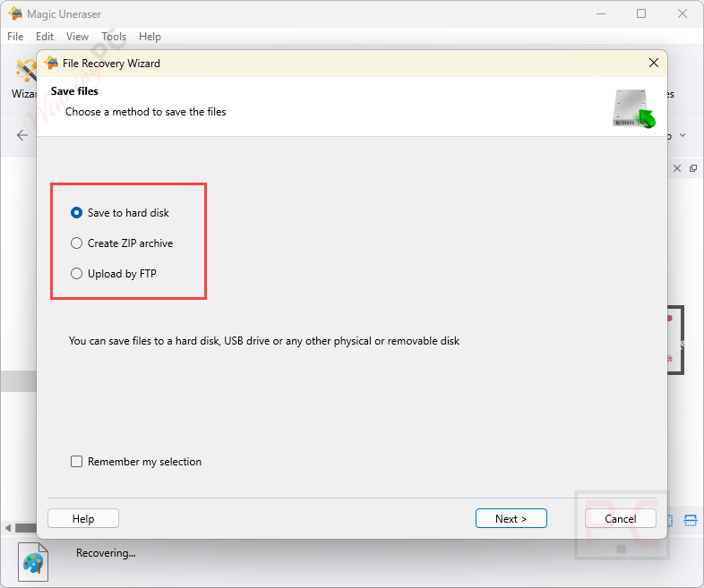
Task: Open the View menu
Action: (x=77, y=37)
